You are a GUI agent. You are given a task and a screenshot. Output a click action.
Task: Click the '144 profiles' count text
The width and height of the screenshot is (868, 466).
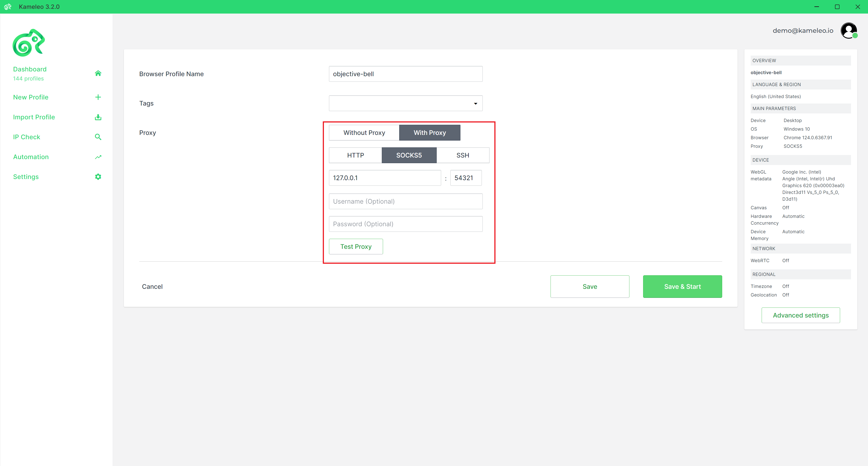pos(29,78)
